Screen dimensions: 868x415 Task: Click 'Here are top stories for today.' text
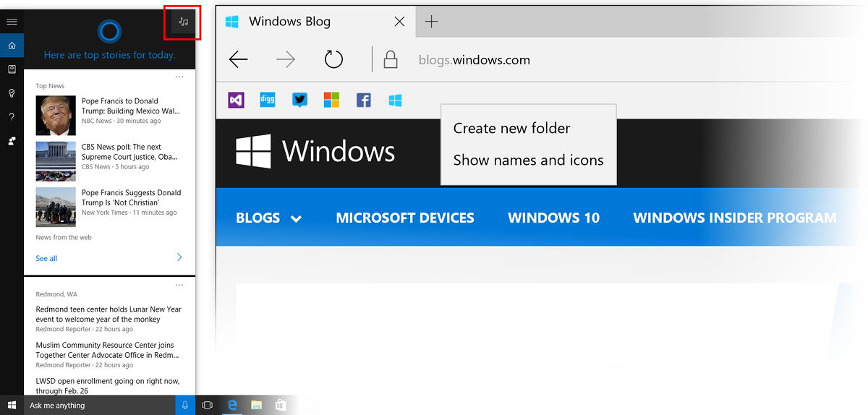click(109, 55)
